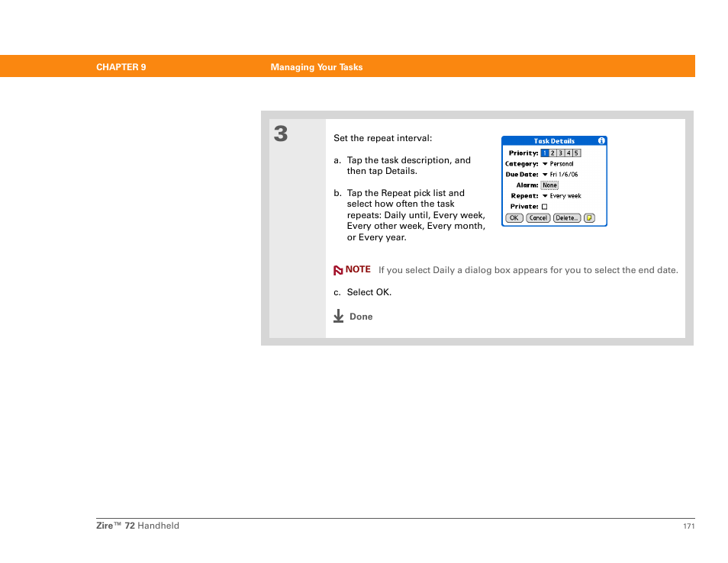
Task: Select priority 4 in Task Details
Action: tap(569, 153)
